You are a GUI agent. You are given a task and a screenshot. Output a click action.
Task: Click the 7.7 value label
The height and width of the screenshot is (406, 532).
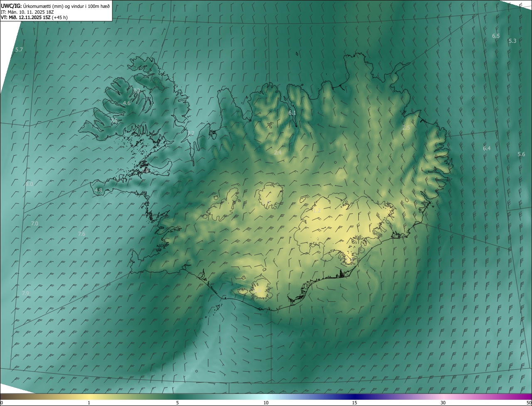tap(190, 133)
